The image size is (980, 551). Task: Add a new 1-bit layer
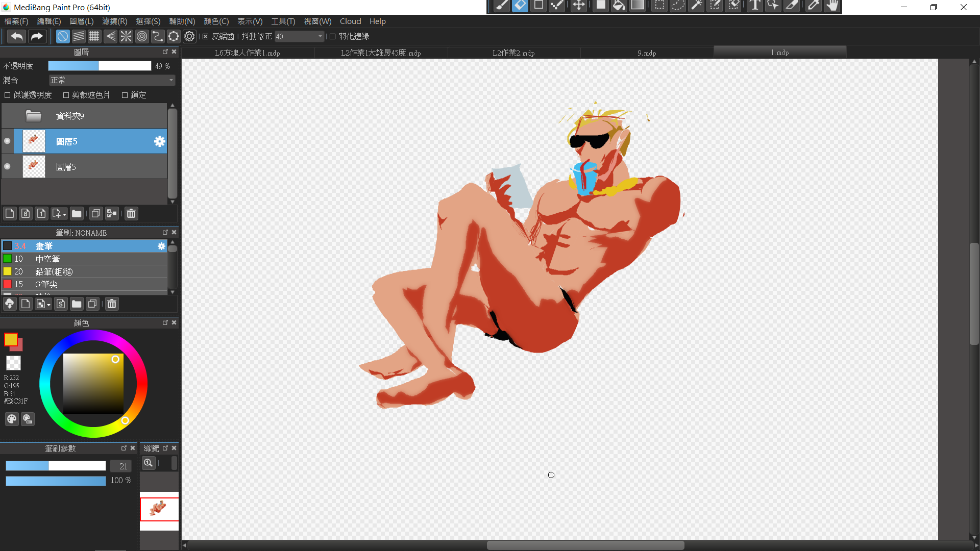point(41,213)
